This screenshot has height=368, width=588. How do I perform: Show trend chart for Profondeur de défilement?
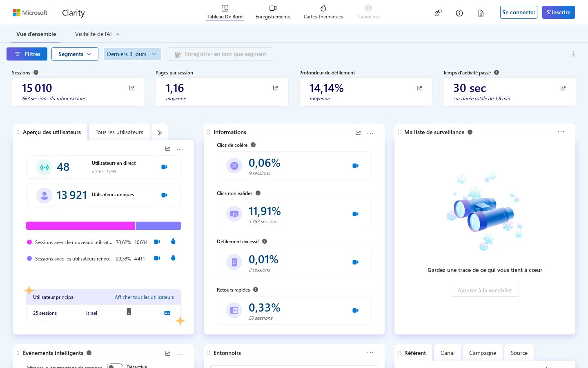tap(419, 88)
